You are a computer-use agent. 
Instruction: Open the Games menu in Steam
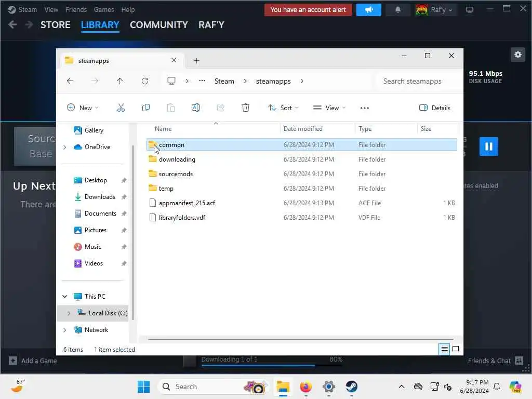click(x=104, y=10)
